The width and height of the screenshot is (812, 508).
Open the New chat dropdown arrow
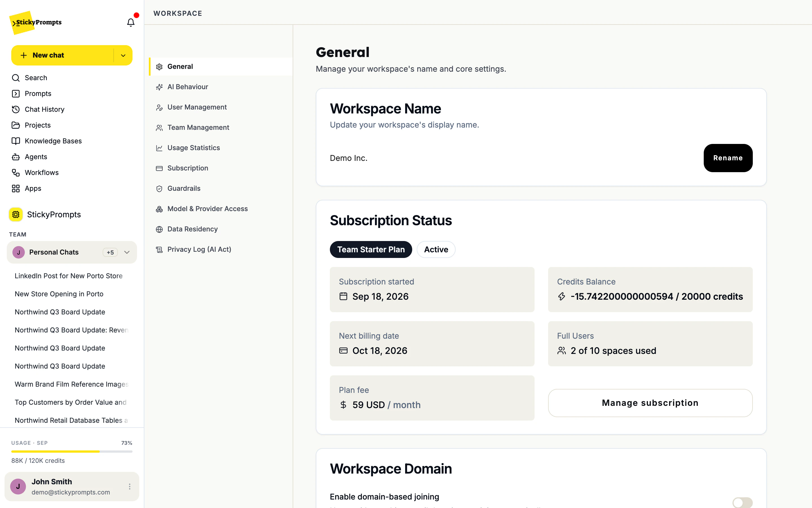coord(123,55)
